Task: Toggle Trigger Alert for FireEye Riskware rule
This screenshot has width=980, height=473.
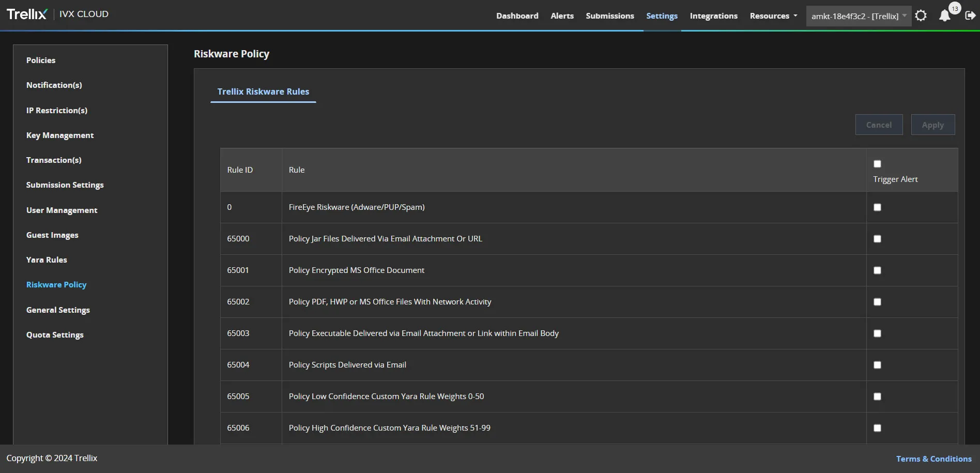Action: click(877, 207)
